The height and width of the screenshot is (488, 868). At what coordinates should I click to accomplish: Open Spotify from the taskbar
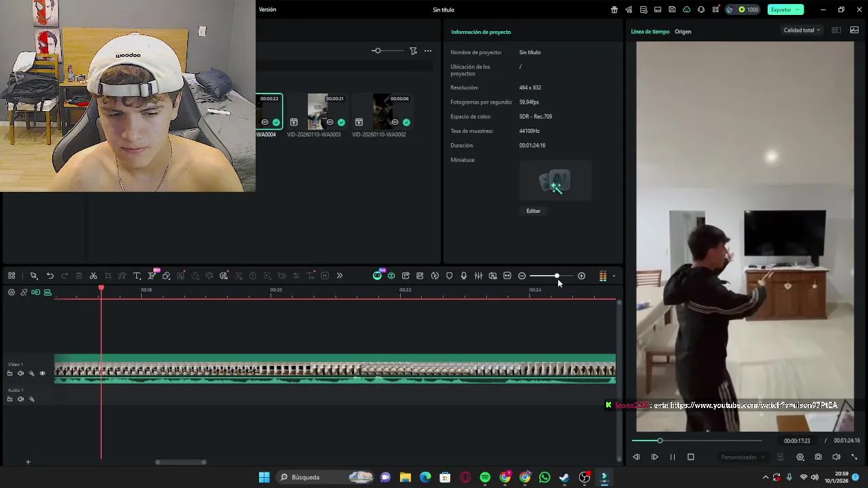485,477
